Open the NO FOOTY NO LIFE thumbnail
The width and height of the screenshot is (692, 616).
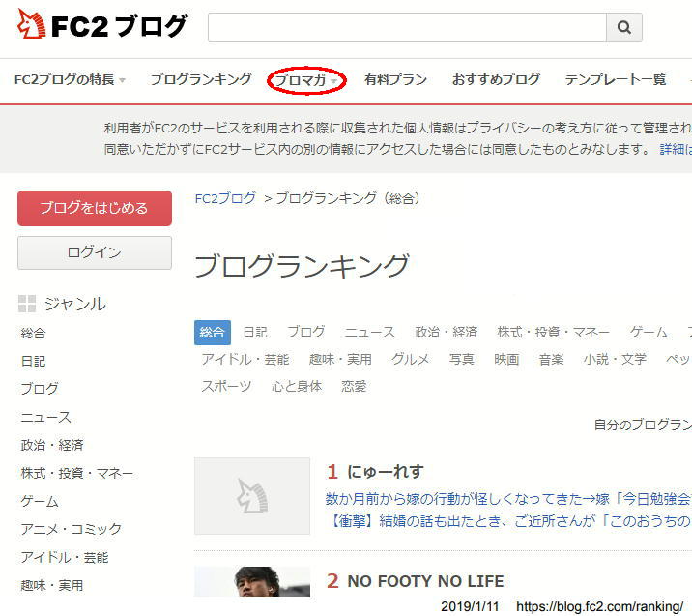(252, 581)
